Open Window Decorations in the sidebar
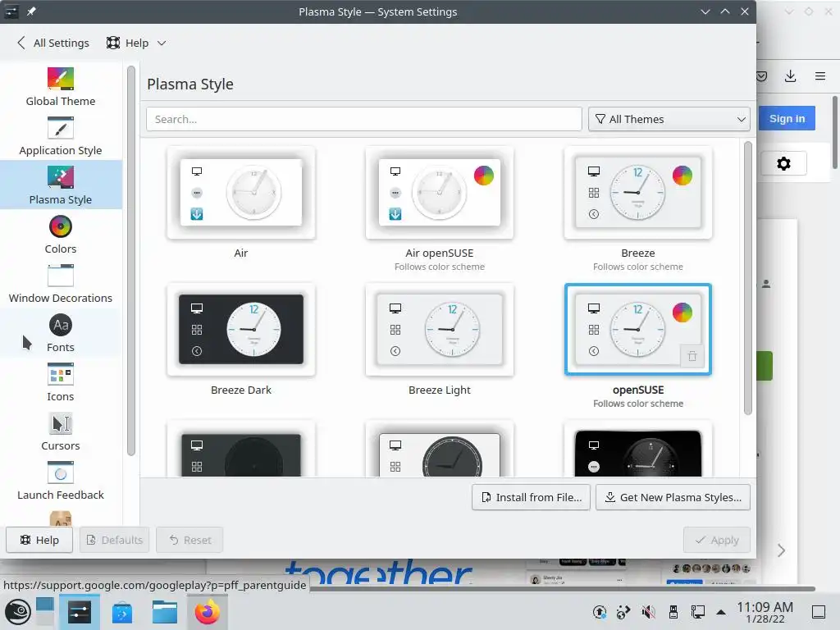The height and width of the screenshot is (630, 840). [61, 283]
